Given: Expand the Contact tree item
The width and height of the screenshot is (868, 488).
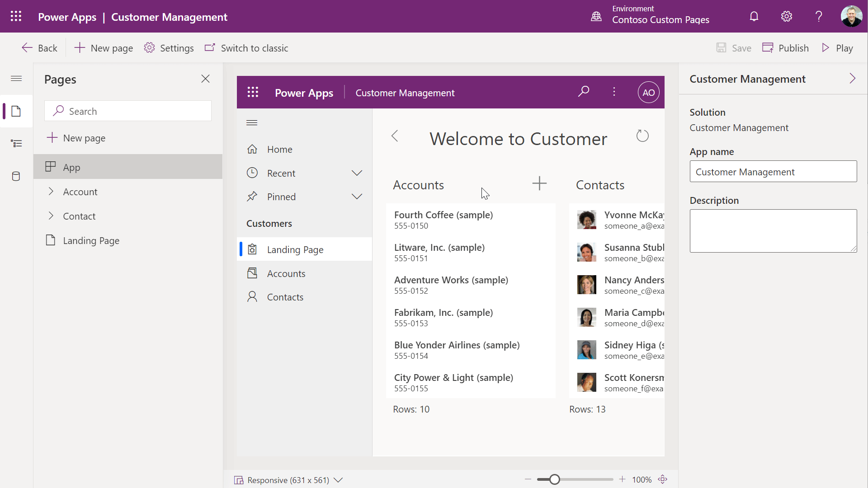Looking at the screenshot, I should click(x=52, y=216).
